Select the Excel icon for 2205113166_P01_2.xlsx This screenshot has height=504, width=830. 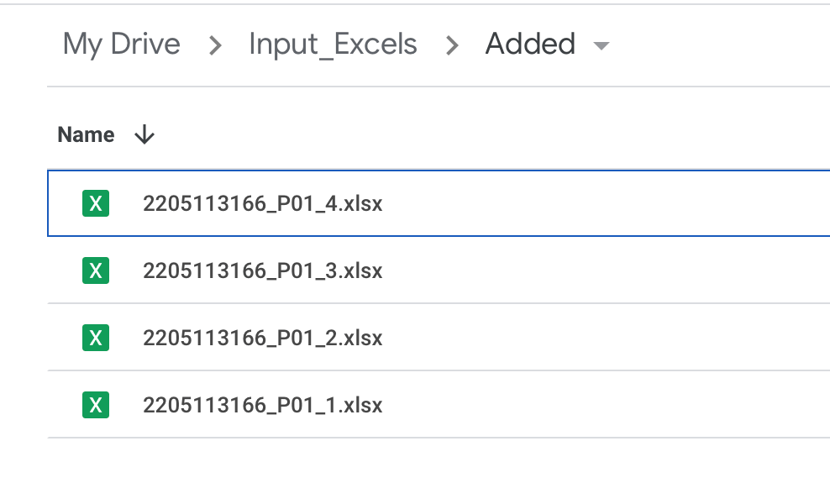point(96,338)
